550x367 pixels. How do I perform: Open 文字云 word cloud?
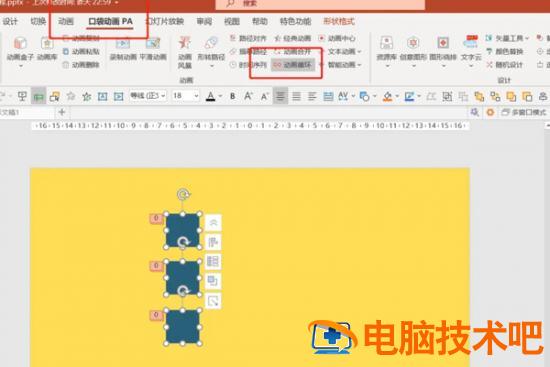coord(471,51)
